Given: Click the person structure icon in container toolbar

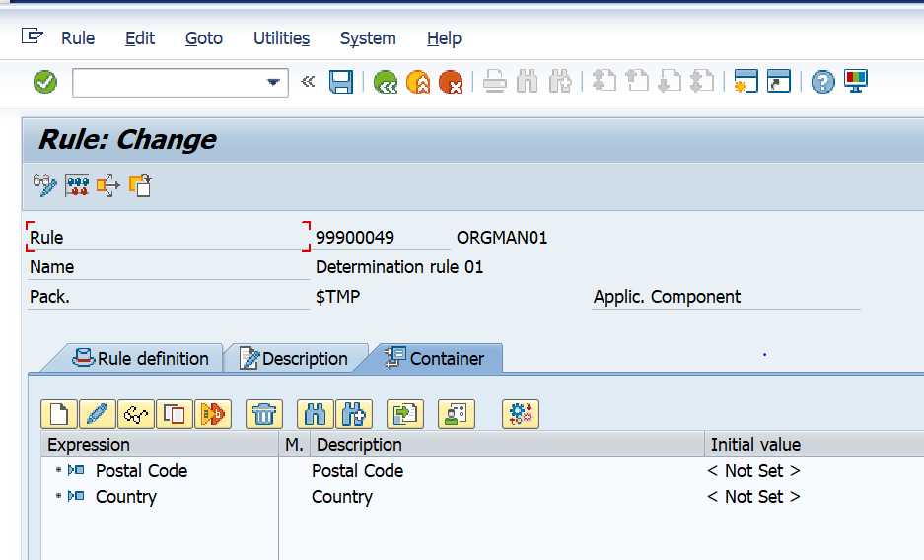Looking at the screenshot, I should (x=457, y=414).
